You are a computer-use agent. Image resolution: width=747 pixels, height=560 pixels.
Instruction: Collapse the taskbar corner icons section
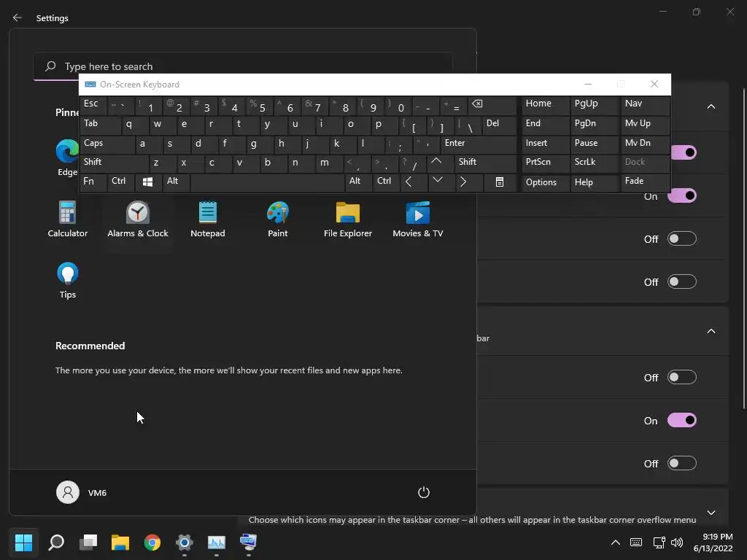711,332
